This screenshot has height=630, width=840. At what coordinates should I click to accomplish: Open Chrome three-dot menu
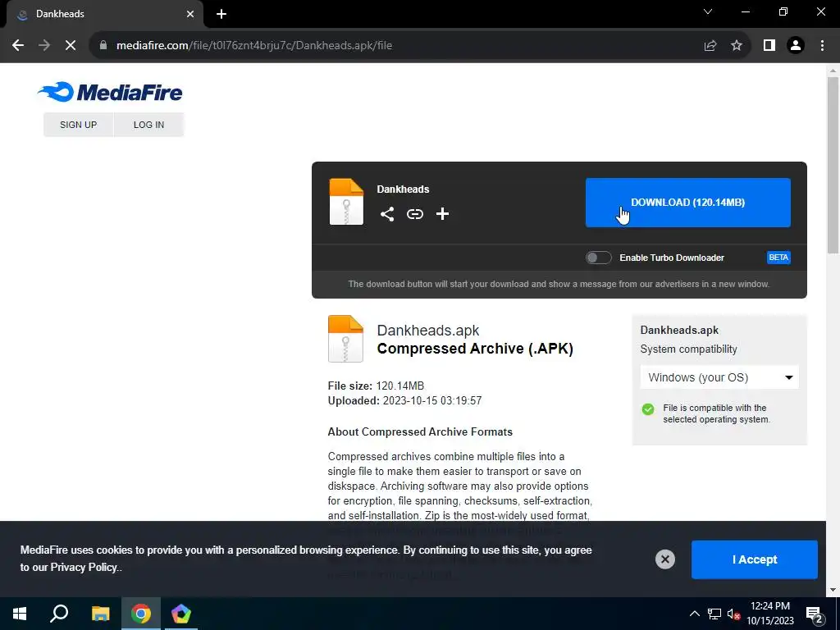click(822, 46)
